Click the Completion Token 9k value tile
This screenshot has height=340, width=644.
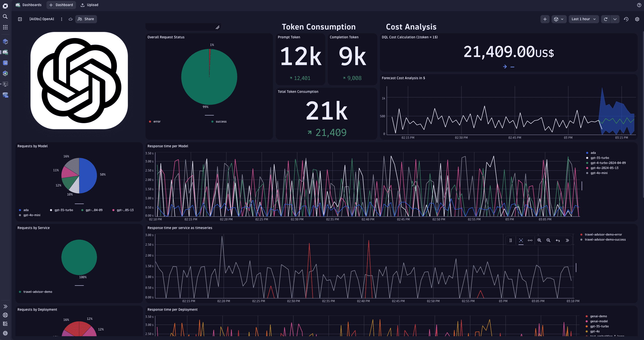[x=352, y=59]
